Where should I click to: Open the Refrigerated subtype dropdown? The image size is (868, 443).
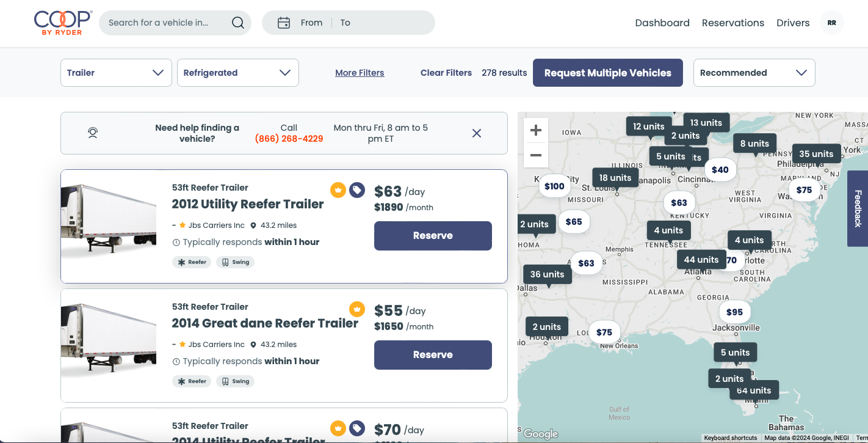(x=238, y=73)
